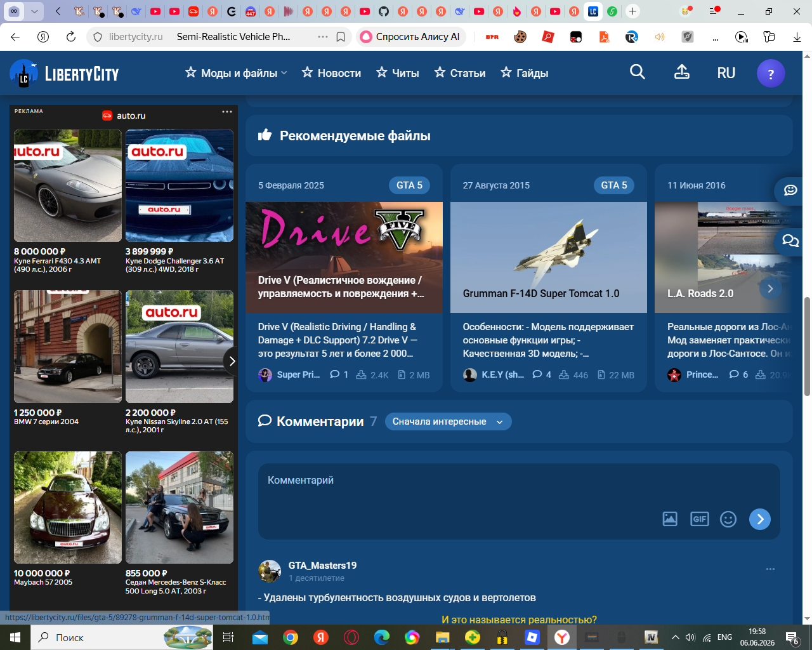Show hidden system tray icons
Image resolution: width=812 pixels, height=650 pixels.
[675, 637]
